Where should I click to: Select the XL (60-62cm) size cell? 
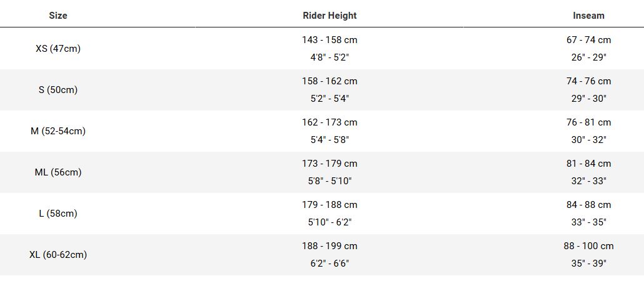coord(58,255)
